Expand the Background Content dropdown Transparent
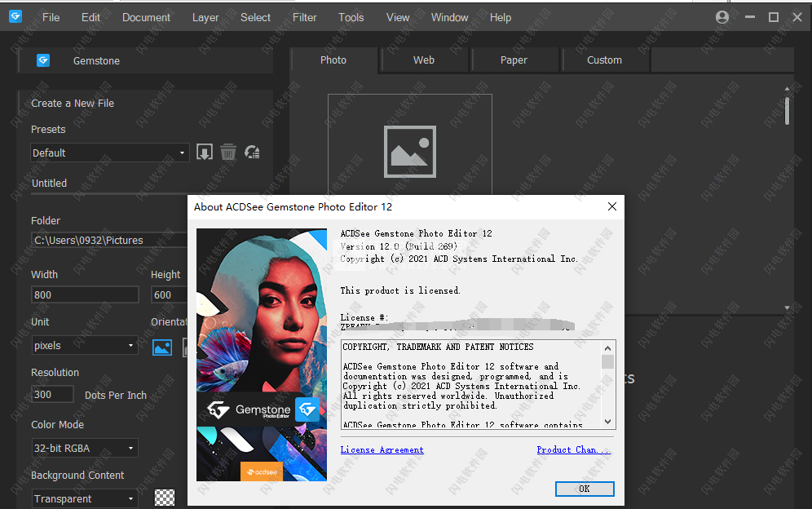This screenshot has width=812, height=509. (85, 498)
